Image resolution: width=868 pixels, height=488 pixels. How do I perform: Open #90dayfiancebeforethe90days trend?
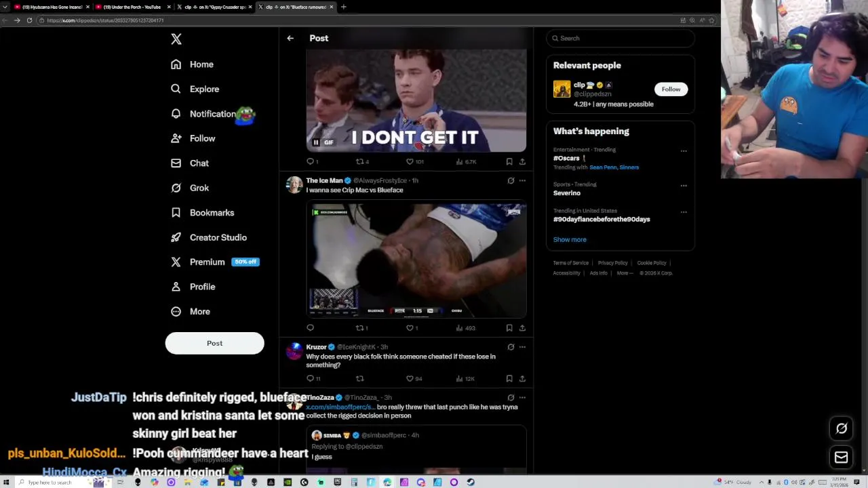601,220
